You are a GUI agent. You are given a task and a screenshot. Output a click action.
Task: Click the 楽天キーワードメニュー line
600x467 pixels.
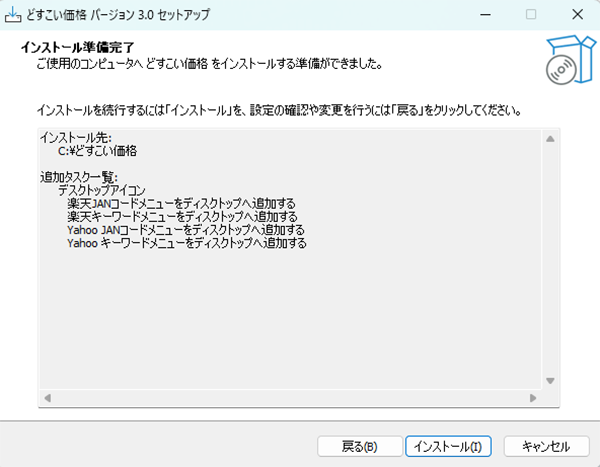point(182,217)
